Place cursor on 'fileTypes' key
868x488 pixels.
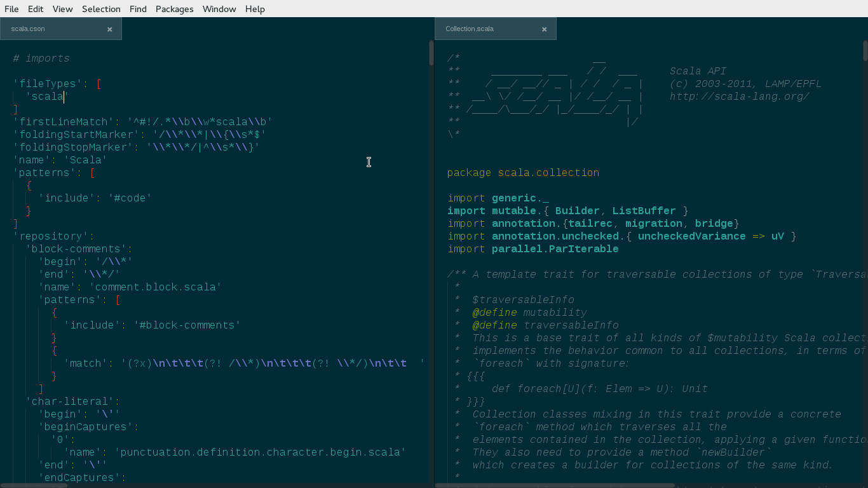pyautogui.click(x=48, y=83)
